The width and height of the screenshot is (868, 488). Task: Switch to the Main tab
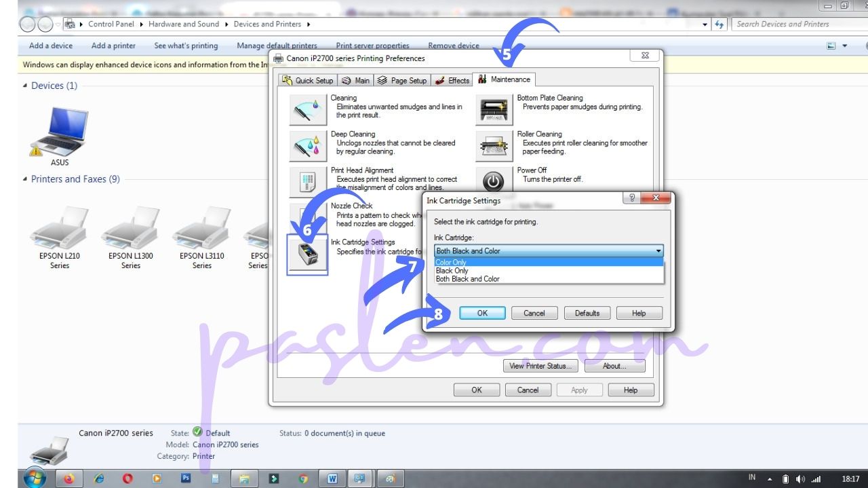pos(355,81)
